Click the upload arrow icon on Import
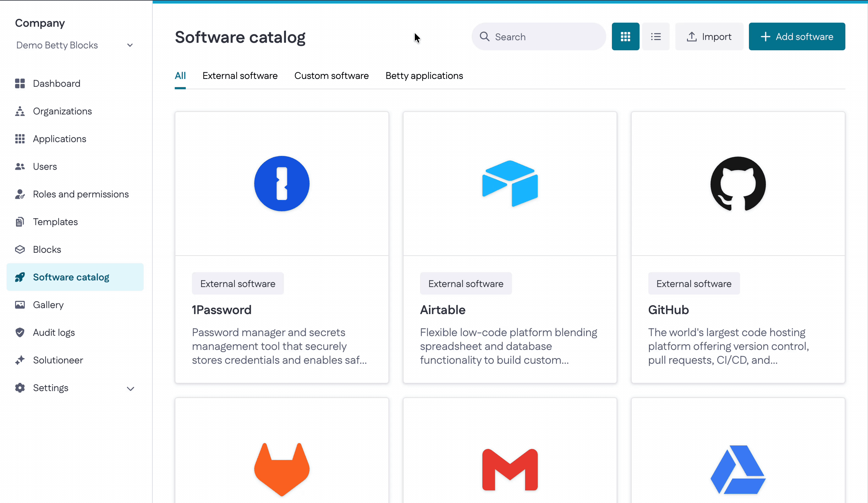The height and width of the screenshot is (503, 868). [x=692, y=36]
